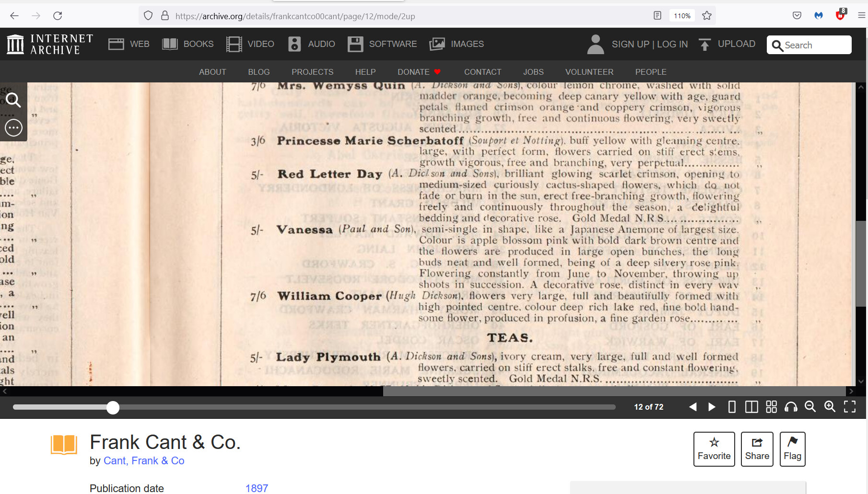Flip to previous page with left arrow
The width and height of the screenshot is (868, 494).
692,407
